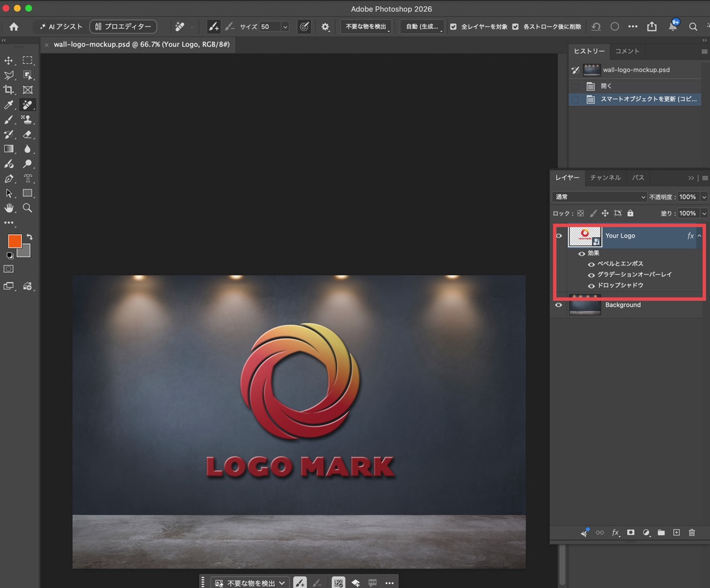Reset to default black and white colors
710x588 pixels.
(x=9, y=256)
